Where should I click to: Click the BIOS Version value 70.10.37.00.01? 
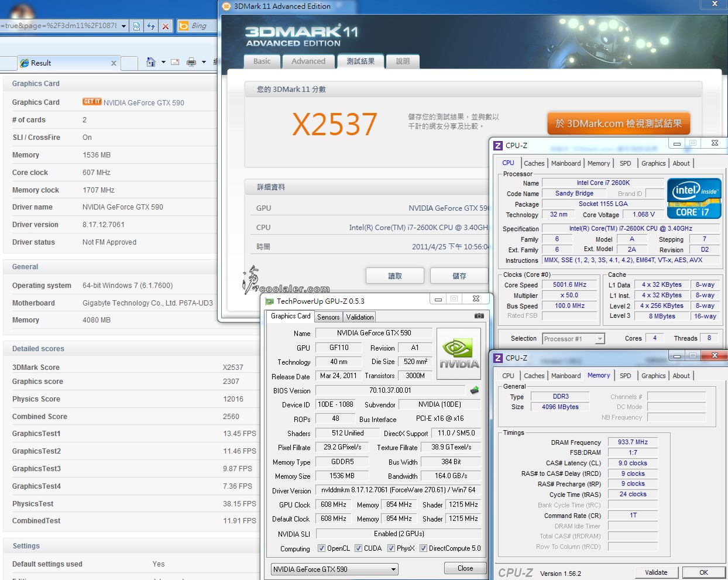(x=390, y=390)
